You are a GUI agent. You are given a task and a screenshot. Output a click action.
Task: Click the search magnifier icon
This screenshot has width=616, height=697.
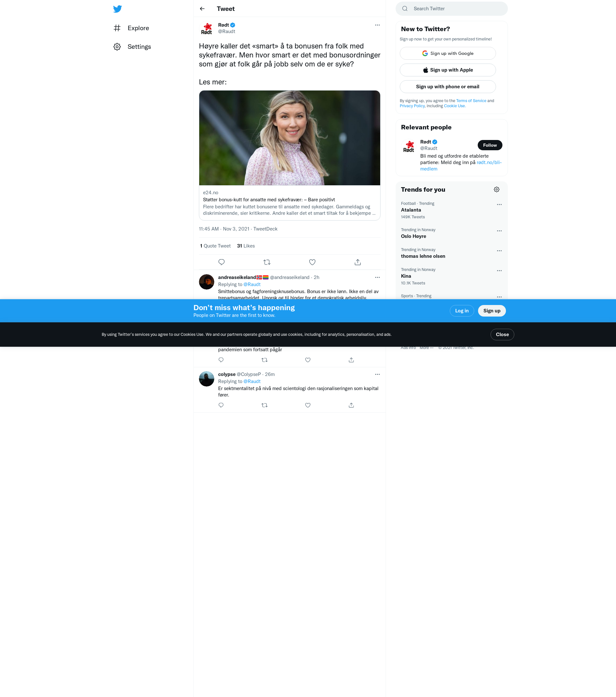pos(405,9)
